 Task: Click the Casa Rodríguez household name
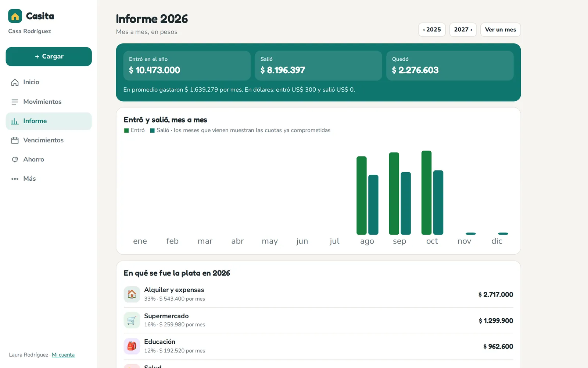click(x=30, y=31)
